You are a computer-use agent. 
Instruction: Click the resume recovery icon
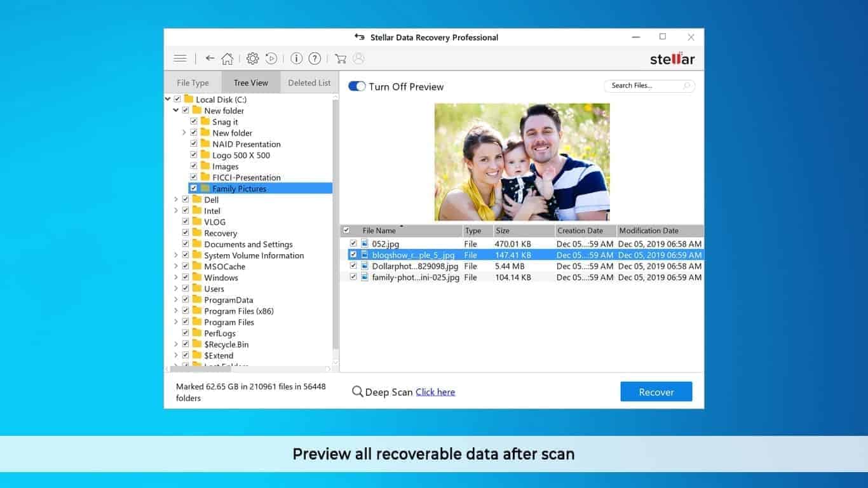[x=270, y=58]
